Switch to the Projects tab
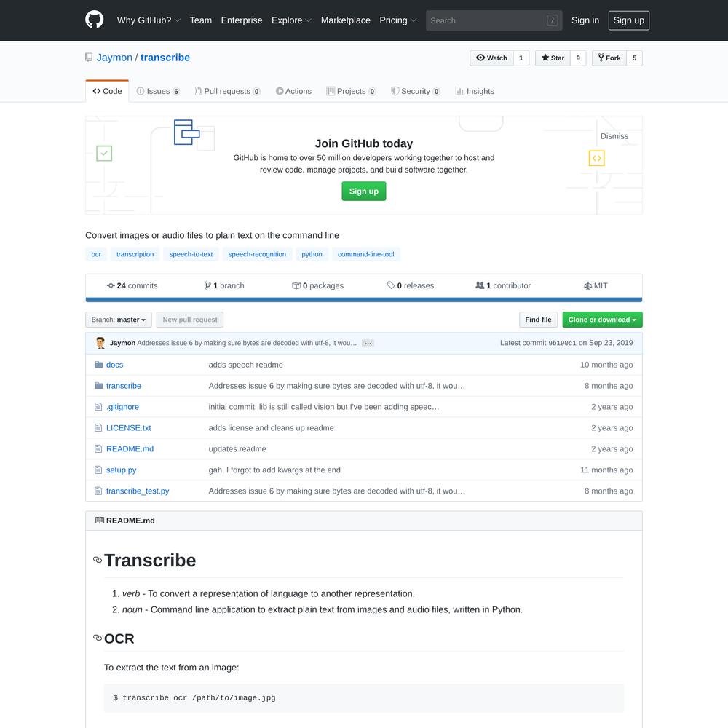This screenshot has height=728, width=728. click(x=351, y=91)
